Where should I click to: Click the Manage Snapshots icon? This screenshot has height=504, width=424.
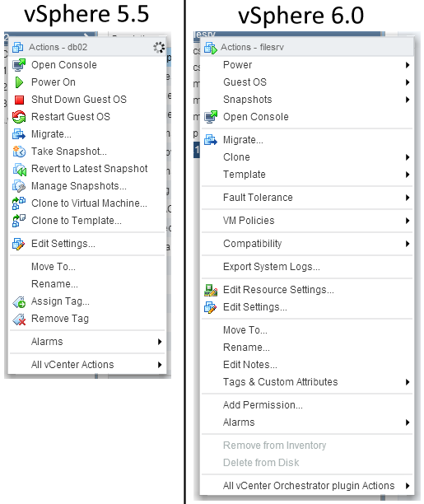[x=19, y=186]
